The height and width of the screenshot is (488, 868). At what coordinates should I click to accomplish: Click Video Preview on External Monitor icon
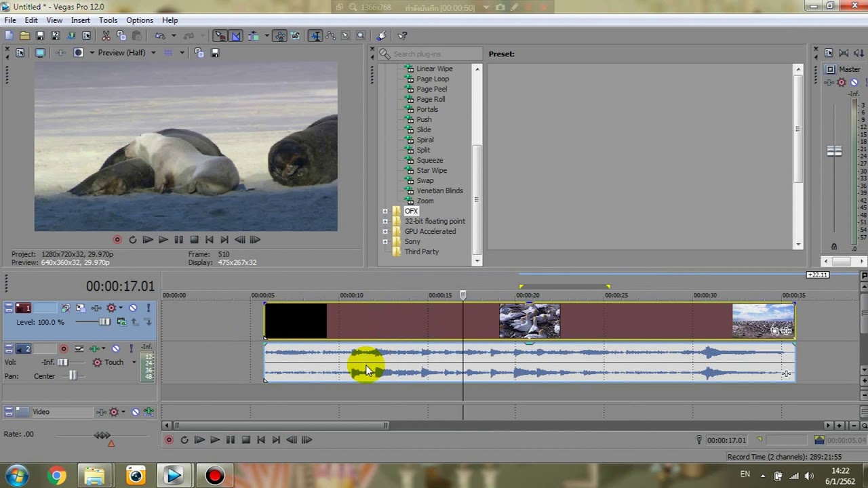tap(40, 53)
